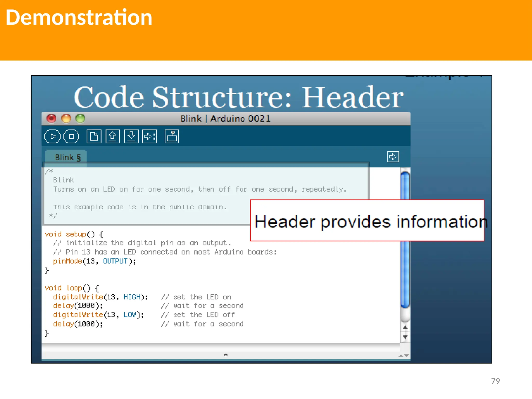Click the scrollbar up arrow

pyautogui.click(x=405, y=327)
